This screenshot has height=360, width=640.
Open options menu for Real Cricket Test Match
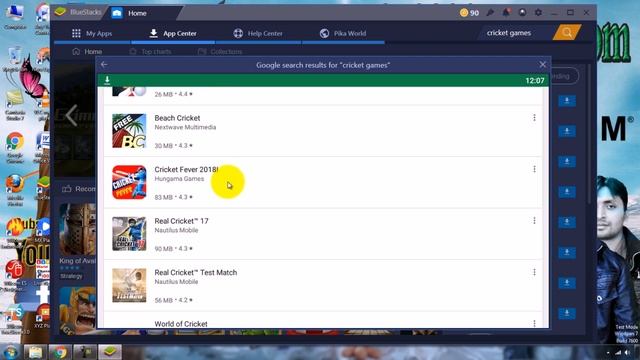[x=534, y=272]
